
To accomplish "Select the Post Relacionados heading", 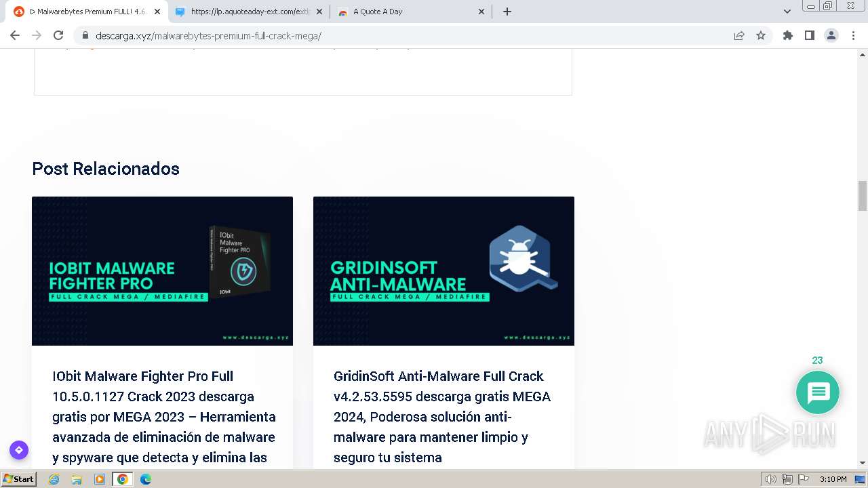I will click(x=106, y=169).
